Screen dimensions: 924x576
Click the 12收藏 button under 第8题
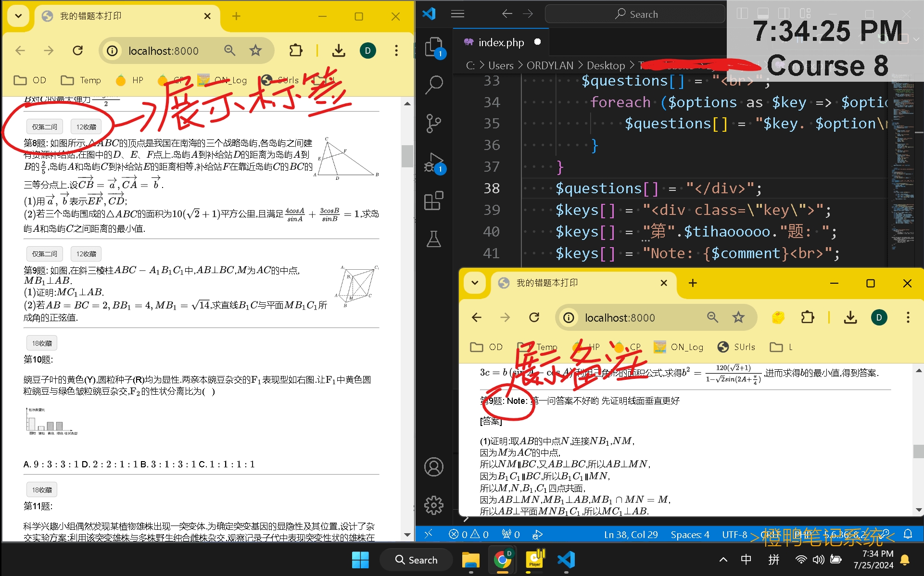86,126
